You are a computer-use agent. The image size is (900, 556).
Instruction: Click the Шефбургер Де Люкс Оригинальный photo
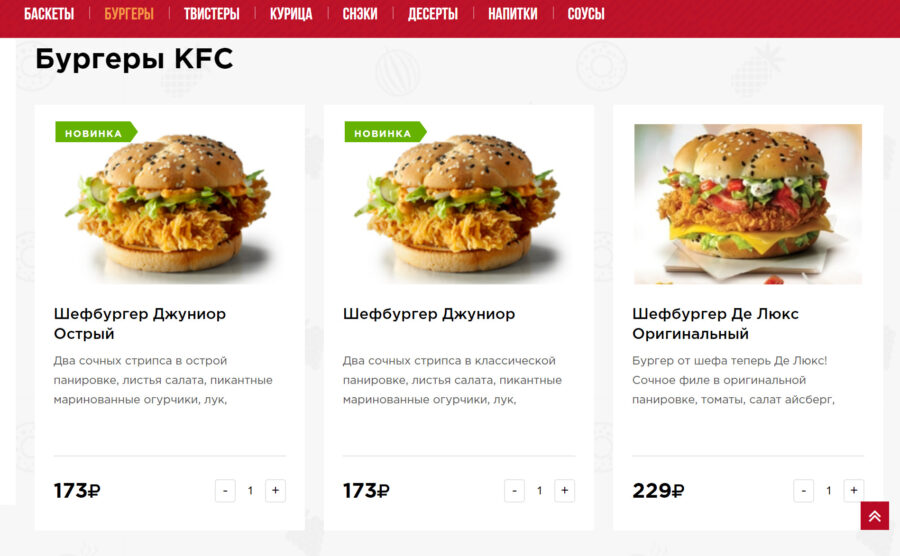(748, 204)
